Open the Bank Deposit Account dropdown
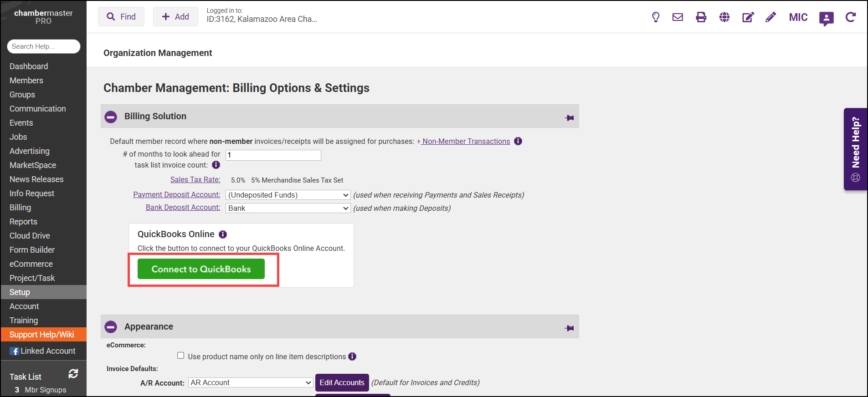 click(x=288, y=208)
